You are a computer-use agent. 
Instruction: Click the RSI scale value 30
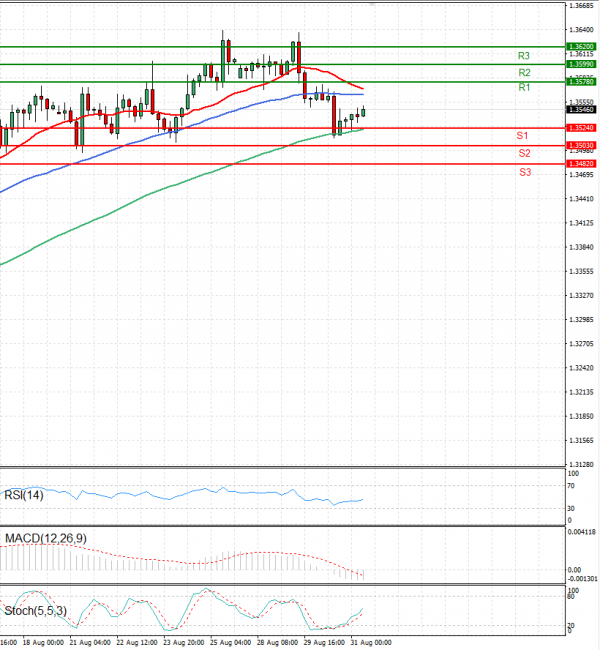pyautogui.click(x=571, y=509)
